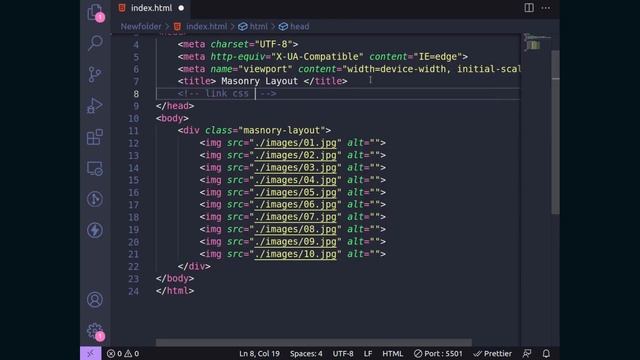The image size is (640, 360).
Task: Open the Timeline history icon in activity bar
Action: [95, 199]
